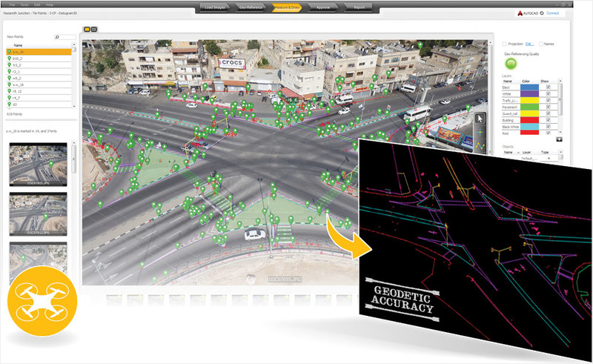Image resolution: width=593 pixels, height=364 pixels.
Task: Click the round settings icon beside AutoCAD
Action: tap(542, 13)
